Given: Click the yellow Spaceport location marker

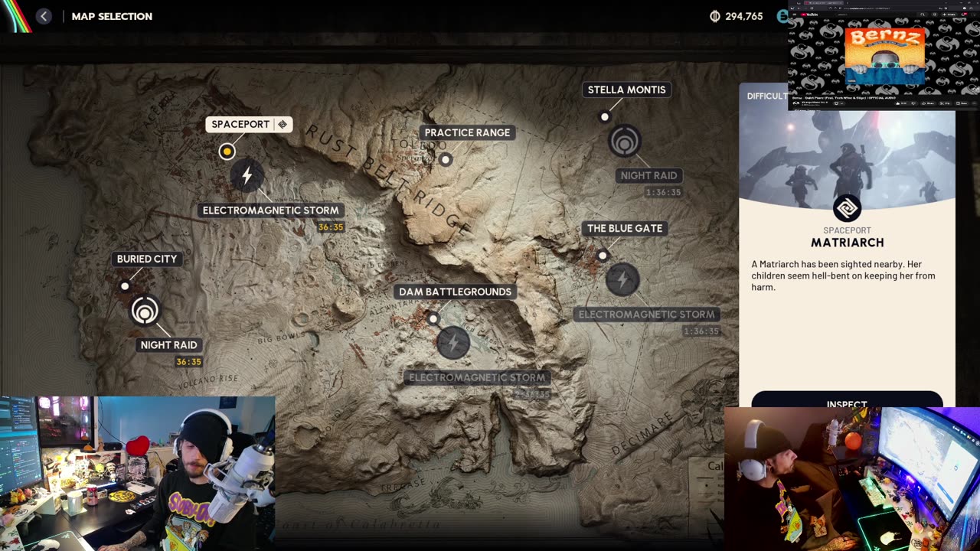Looking at the screenshot, I should pos(227,152).
